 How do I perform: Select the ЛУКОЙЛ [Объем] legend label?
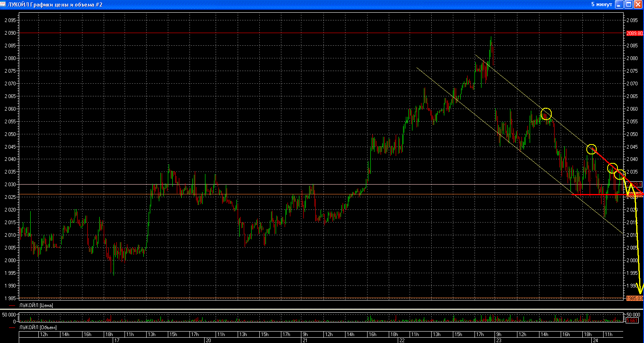point(38,327)
